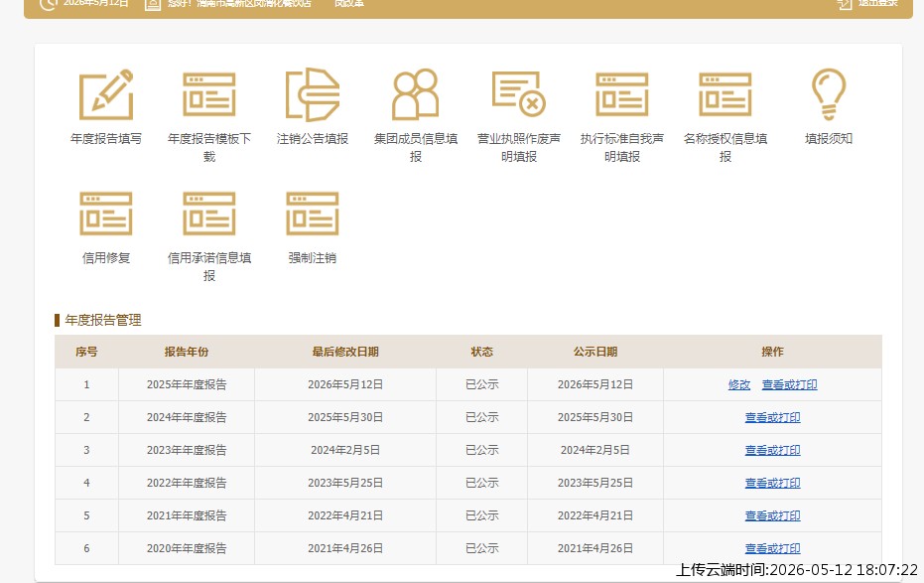Image resolution: width=924 pixels, height=583 pixels.
Task: Click the clock icon beside the date
Action: (49, 4)
